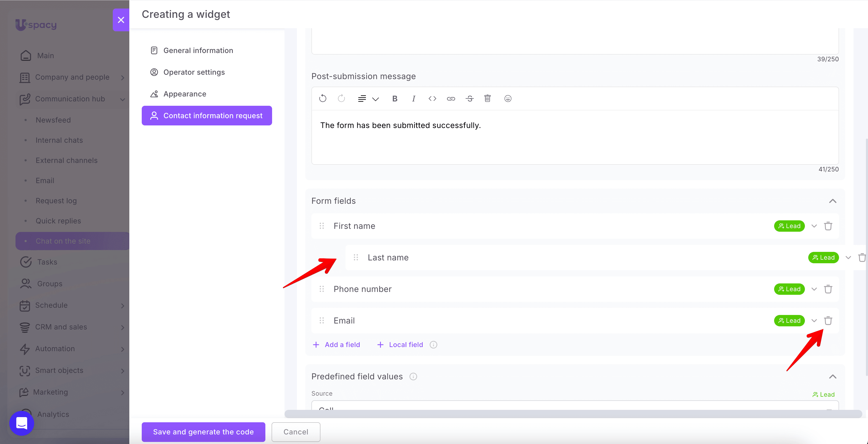Image resolution: width=868 pixels, height=444 pixels.
Task: Open Appearance tab
Action: coord(207,94)
